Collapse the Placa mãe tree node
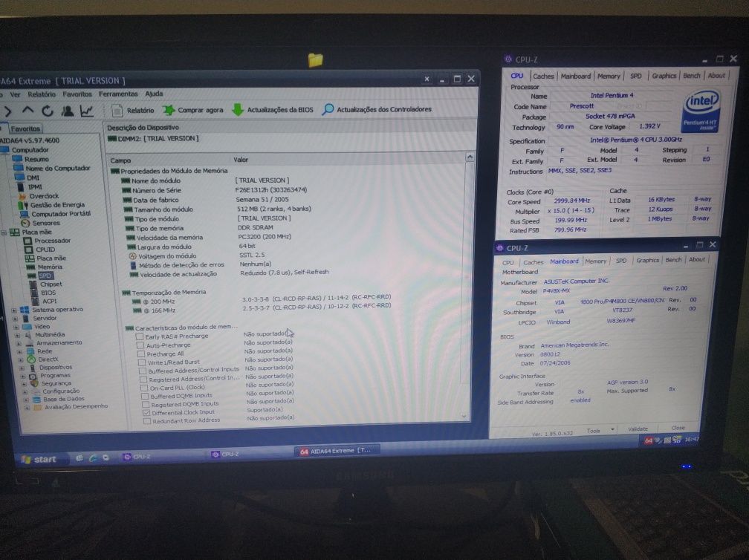The width and height of the screenshot is (749, 560). (x=4, y=232)
